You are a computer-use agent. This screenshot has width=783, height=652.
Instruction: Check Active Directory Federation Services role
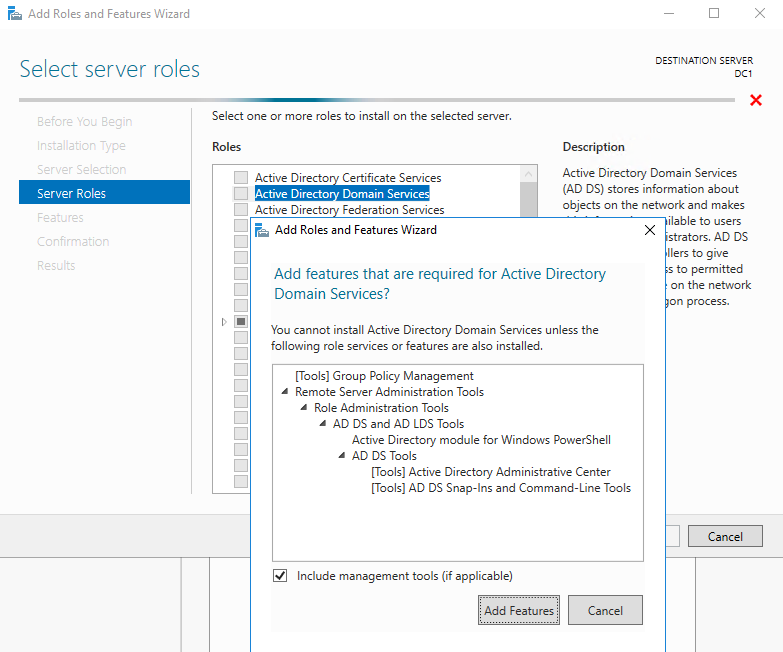tap(241, 210)
